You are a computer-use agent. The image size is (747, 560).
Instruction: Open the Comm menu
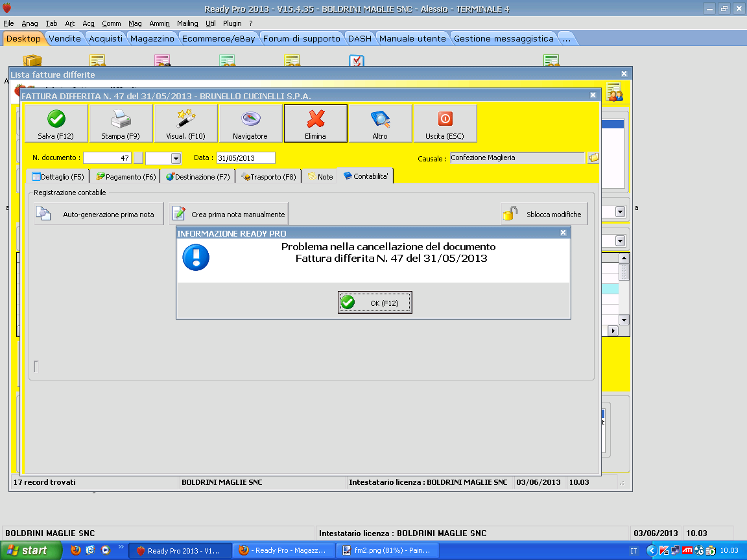[x=112, y=23]
